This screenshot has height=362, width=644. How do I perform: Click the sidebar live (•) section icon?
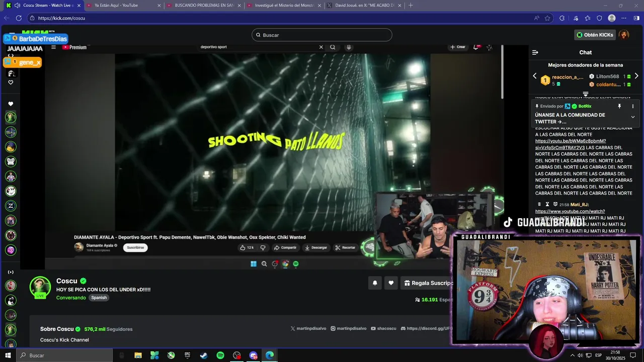click(11, 272)
